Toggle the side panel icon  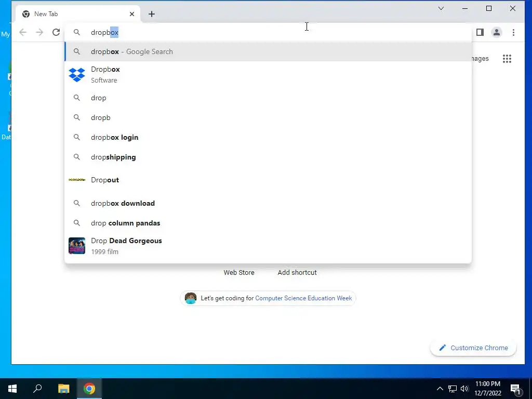coord(480,32)
